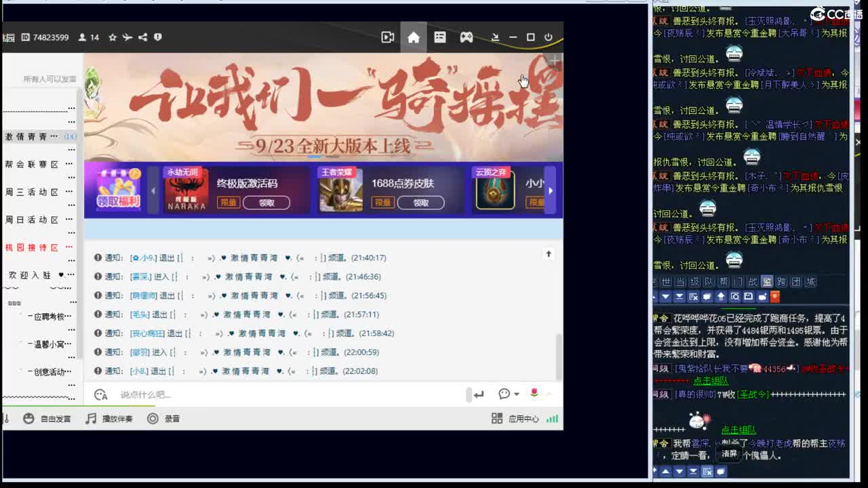Click the 让我们一骑摇摆 banner
The image size is (868, 488).
(323, 107)
